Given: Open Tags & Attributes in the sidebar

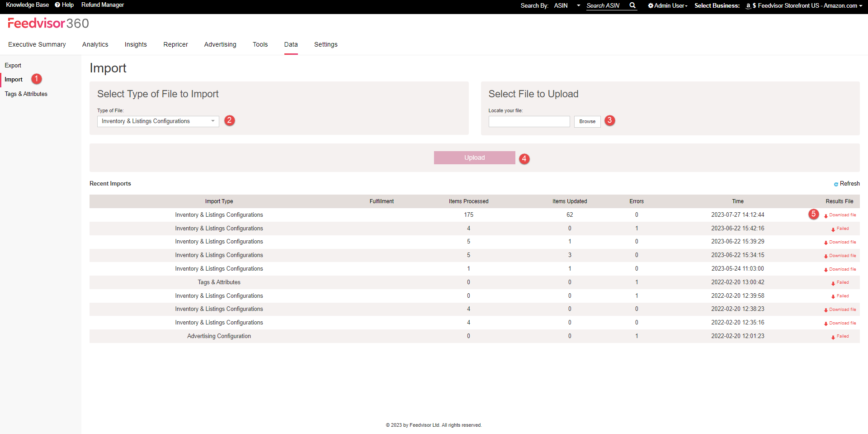Looking at the screenshot, I should click(26, 94).
